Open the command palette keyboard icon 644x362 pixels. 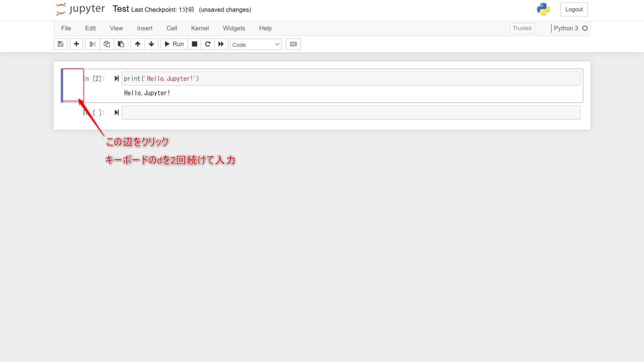pos(293,44)
